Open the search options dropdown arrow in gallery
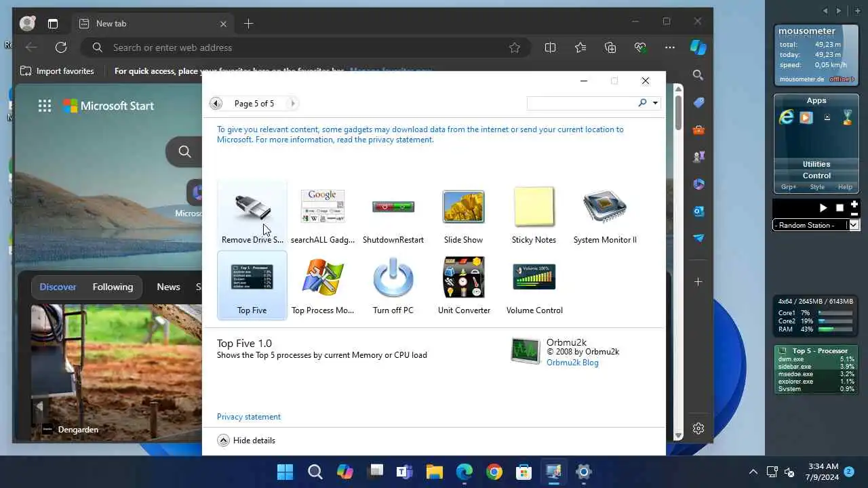The width and height of the screenshot is (868, 488). pos(655,103)
